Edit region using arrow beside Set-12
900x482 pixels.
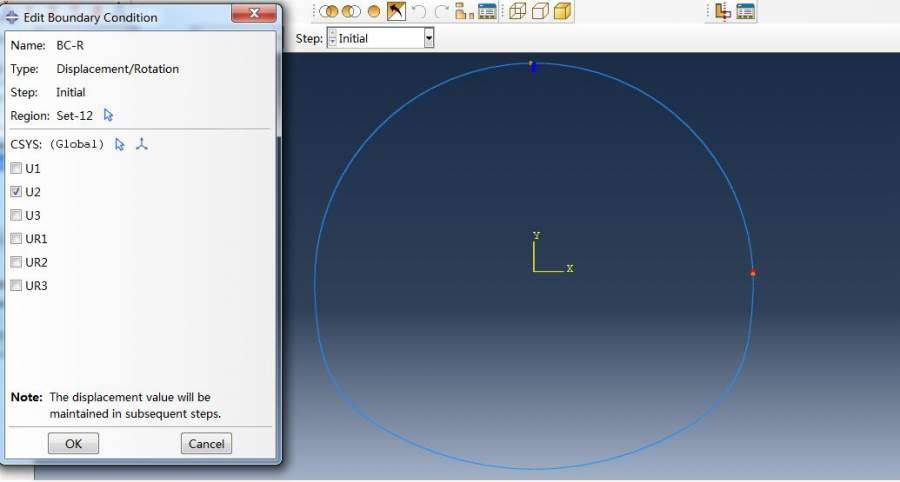(x=108, y=115)
